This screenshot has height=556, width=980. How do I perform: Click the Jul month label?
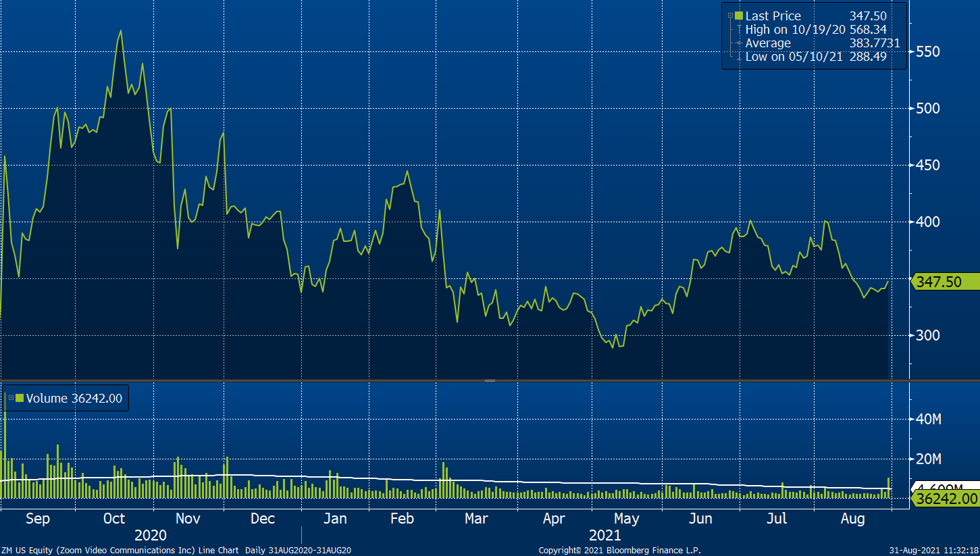point(778,519)
